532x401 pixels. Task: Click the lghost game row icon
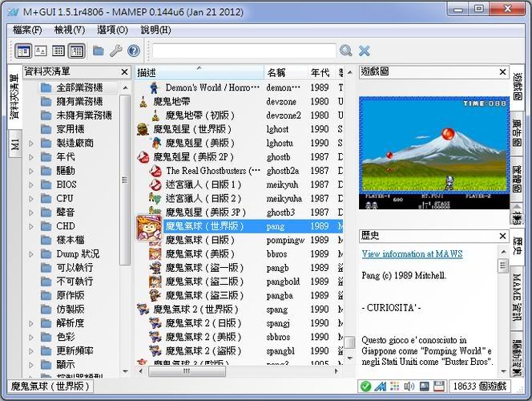click(x=143, y=129)
